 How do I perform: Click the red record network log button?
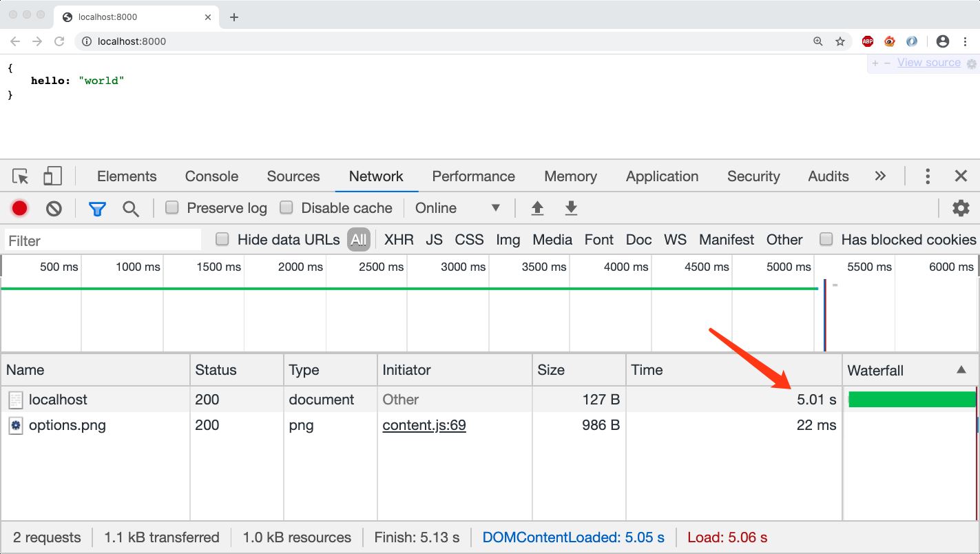tap(19, 208)
